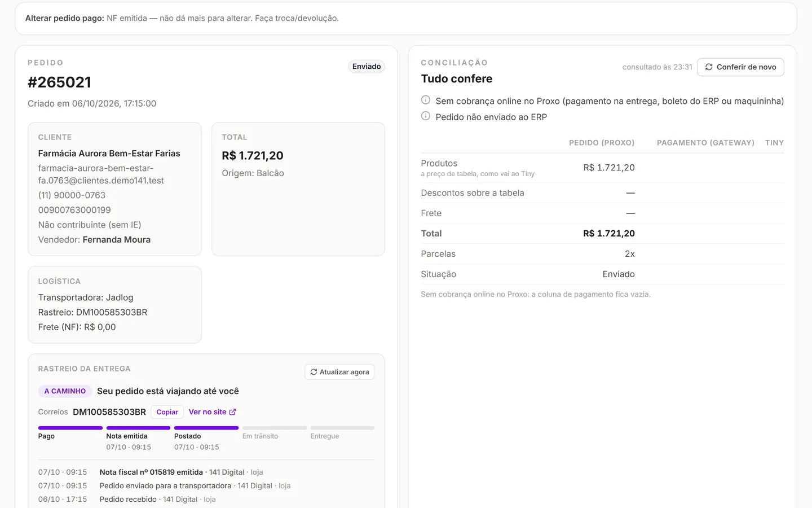Click 'Nota fiscal nº 015819 emitida' event
The image size is (812, 508).
coord(151,472)
